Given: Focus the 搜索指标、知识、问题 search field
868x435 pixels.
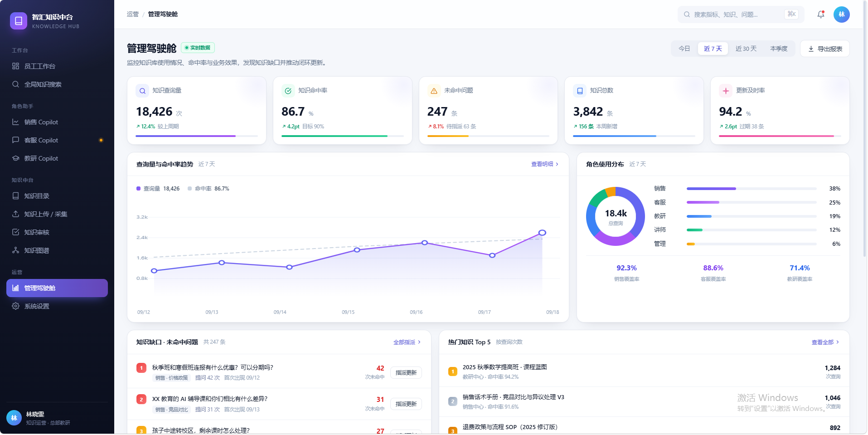Looking at the screenshot, I should pos(741,15).
